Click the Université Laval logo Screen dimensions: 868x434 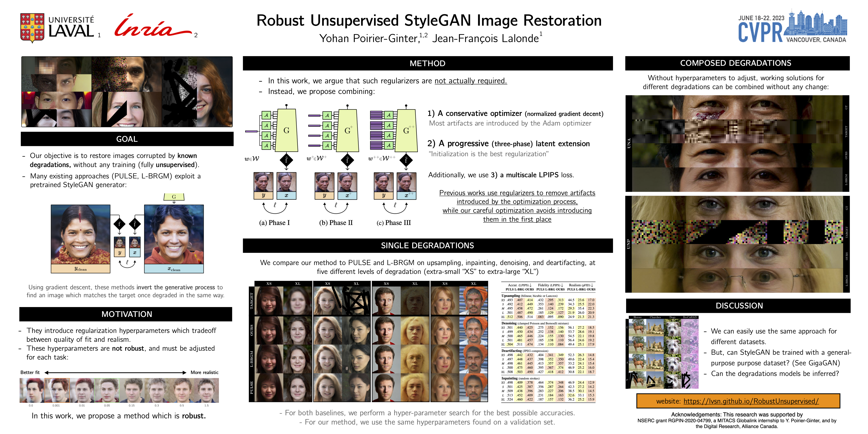pos(57,28)
